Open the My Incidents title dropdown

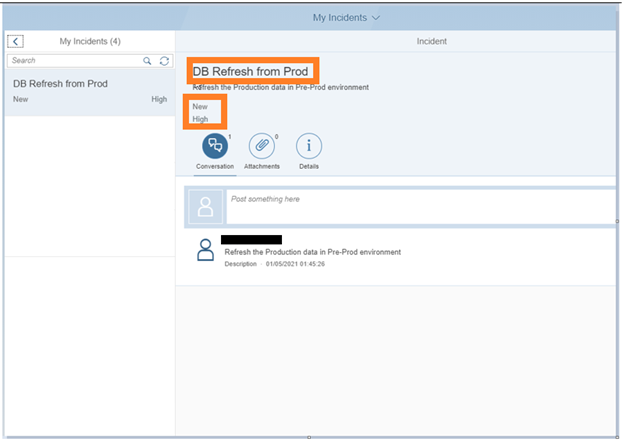click(x=346, y=17)
